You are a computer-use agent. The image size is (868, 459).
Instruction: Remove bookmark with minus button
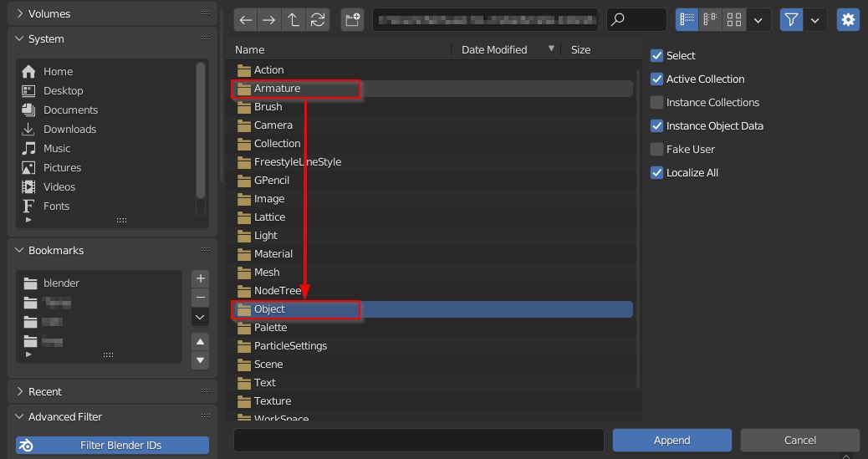click(201, 298)
